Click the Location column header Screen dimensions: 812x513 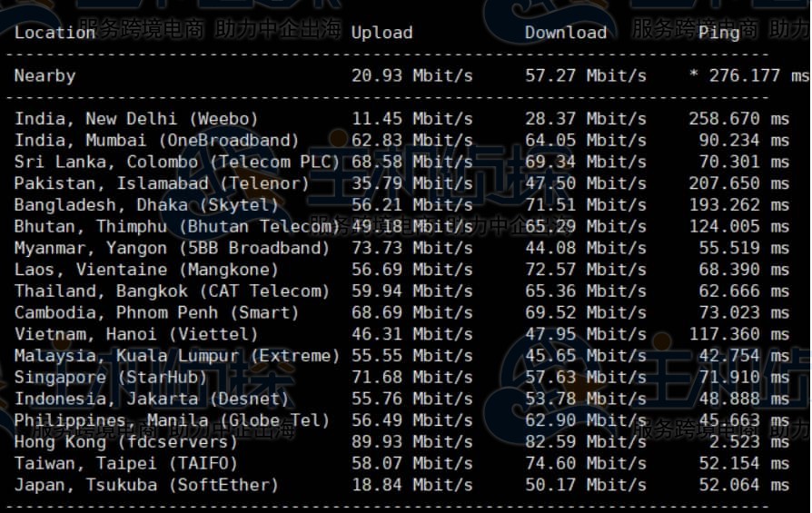click(x=54, y=33)
